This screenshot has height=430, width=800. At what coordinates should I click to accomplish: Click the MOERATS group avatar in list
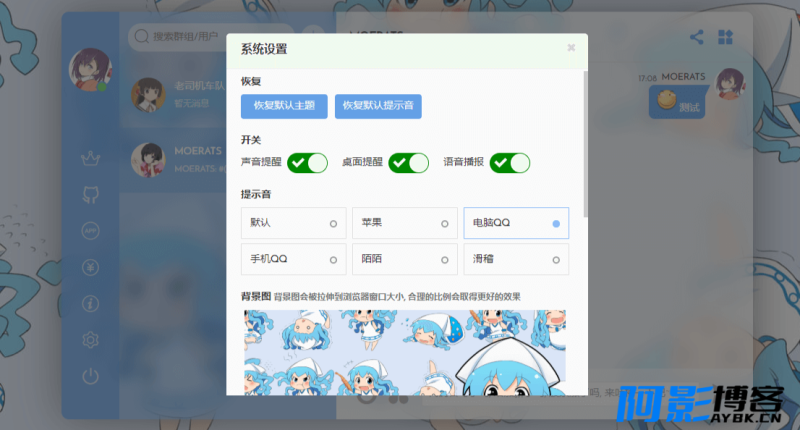coord(148,160)
